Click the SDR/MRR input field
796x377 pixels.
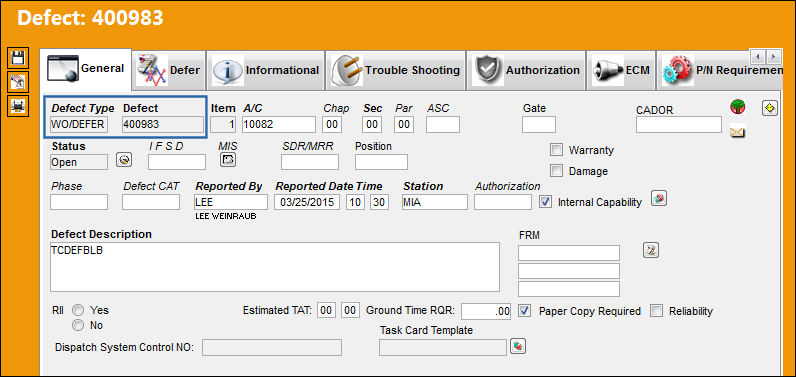[x=310, y=162]
